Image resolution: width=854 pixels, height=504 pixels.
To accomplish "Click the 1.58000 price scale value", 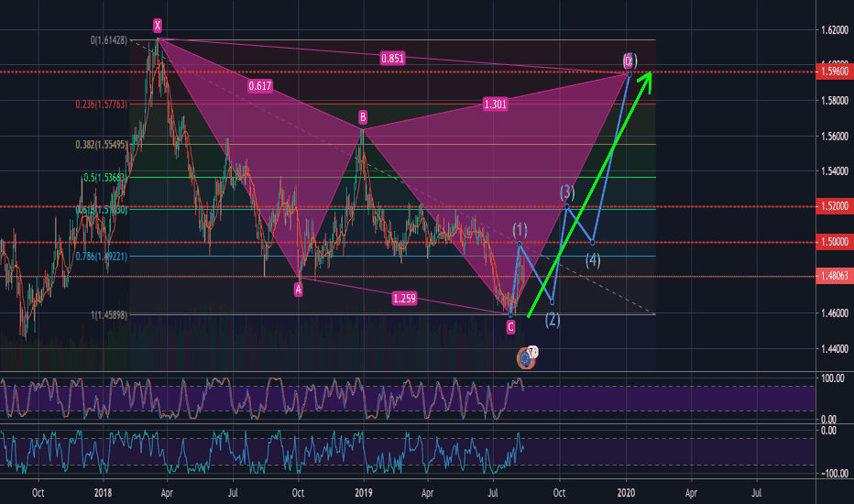I will pos(835,101).
